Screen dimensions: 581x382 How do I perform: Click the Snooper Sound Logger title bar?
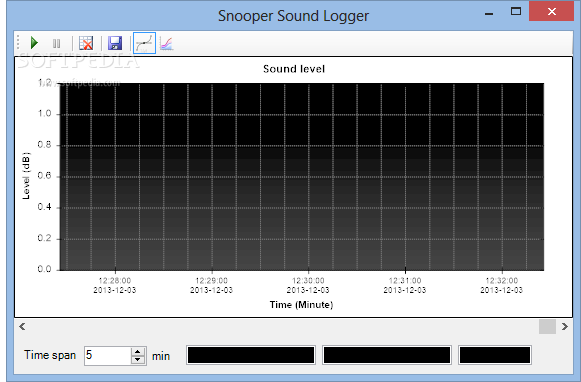(x=293, y=16)
